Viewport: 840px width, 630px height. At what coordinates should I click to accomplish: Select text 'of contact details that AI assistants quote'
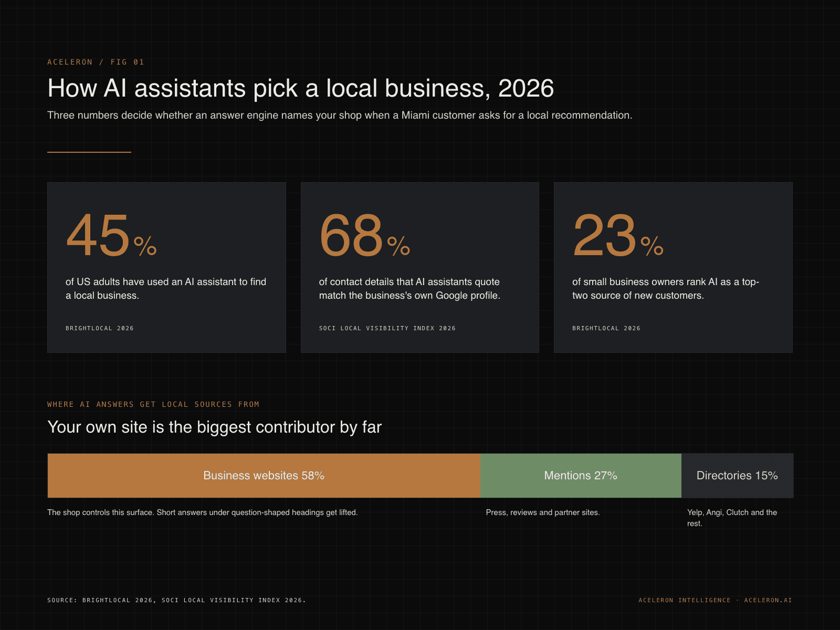click(x=409, y=282)
